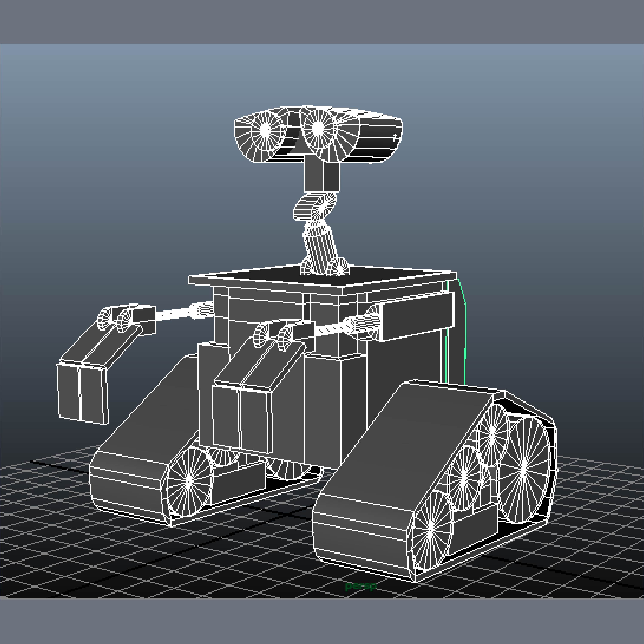Click the persp camera label
The width and height of the screenshot is (644, 644).
point(361,586)
